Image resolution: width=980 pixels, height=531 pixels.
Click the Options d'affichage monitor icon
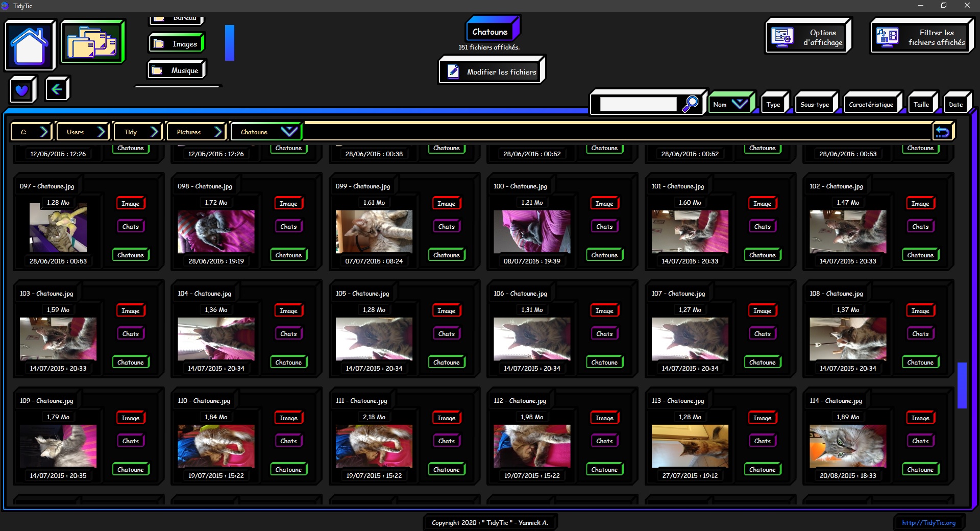782,37
